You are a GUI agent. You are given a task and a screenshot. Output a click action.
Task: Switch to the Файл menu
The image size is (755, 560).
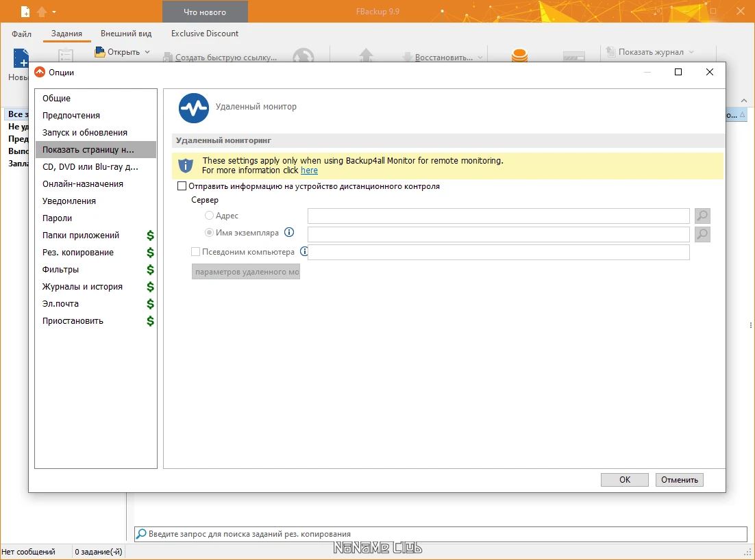coord(22,34)
